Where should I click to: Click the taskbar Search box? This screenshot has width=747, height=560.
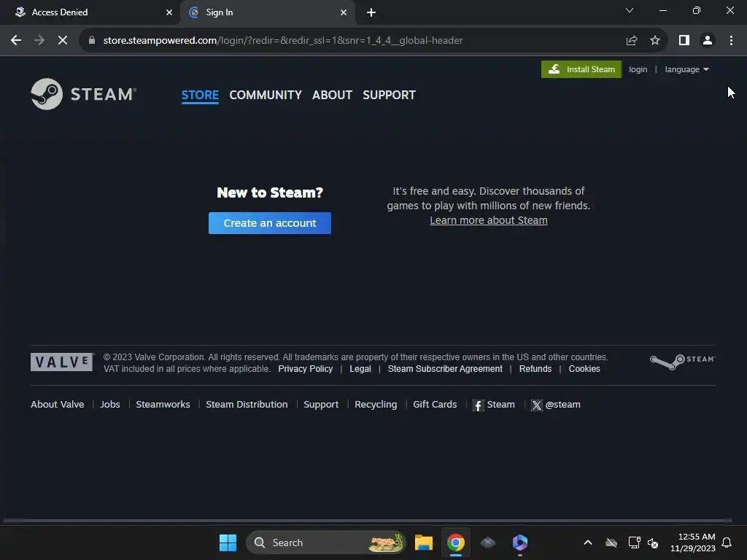coord(326,542)
